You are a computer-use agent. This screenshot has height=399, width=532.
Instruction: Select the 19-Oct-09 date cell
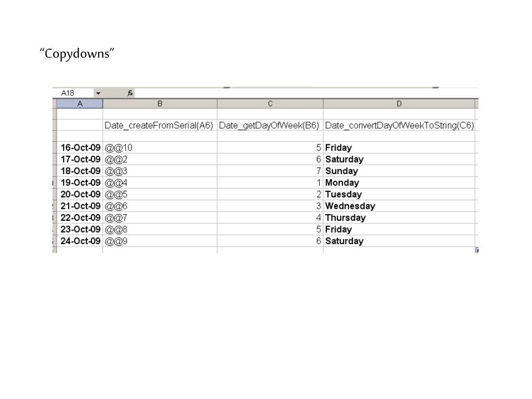[x=79, y=182]
